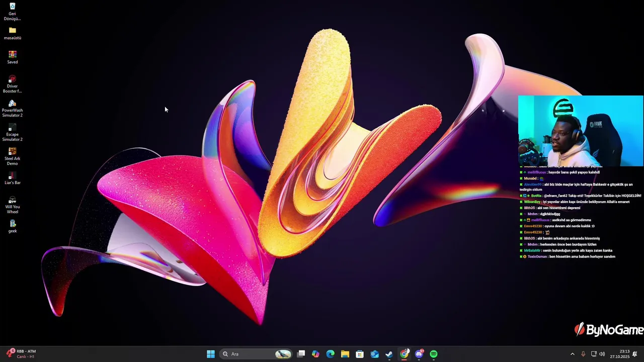644x362 pixels.
Task: Click the microphone icon in system tray
Action: pyautogui.click(x=583, y=354)
